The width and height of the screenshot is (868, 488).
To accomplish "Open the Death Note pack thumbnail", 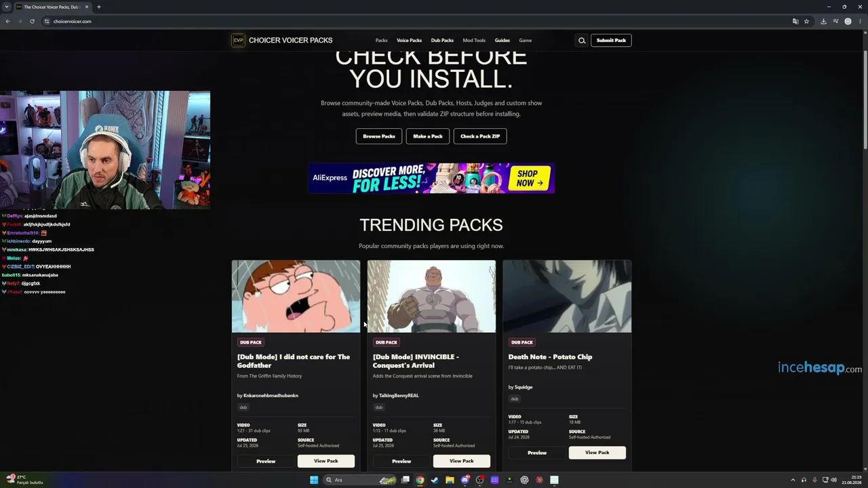I will pos(567,296).
